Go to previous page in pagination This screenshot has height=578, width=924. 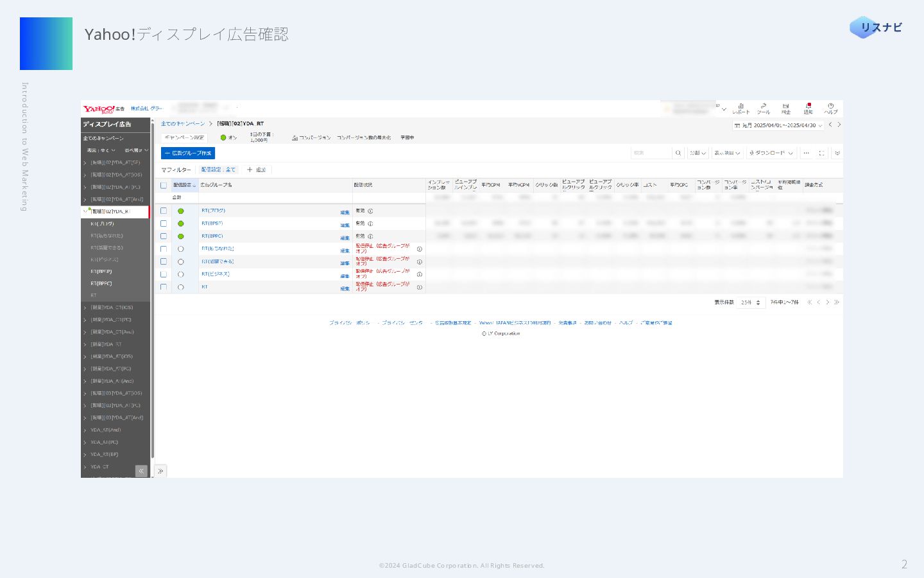point(819,302)
